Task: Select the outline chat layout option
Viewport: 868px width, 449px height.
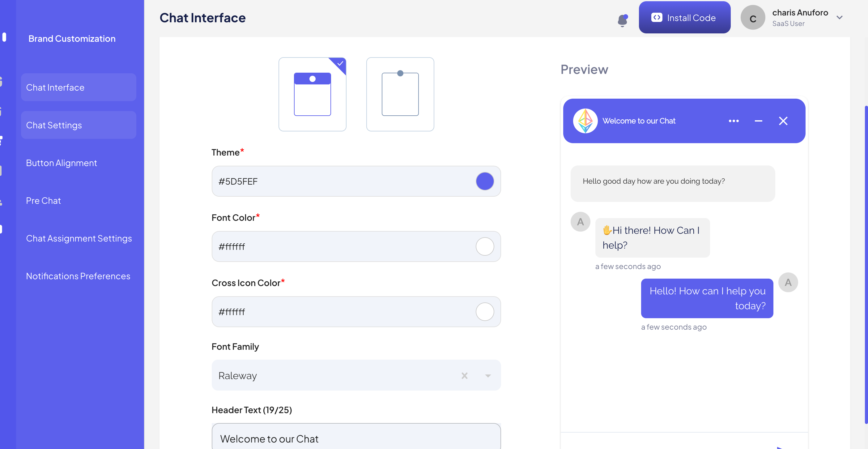Action: tap(400, 94)
